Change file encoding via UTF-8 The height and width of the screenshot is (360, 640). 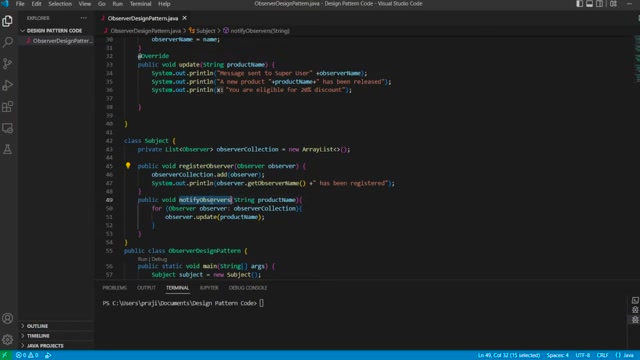582,355
